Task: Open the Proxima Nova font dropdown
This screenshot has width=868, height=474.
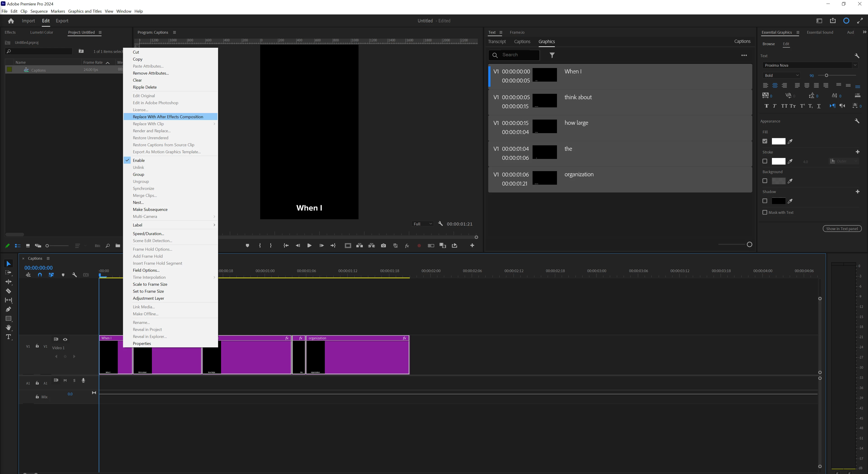Action: pos(809,65)
